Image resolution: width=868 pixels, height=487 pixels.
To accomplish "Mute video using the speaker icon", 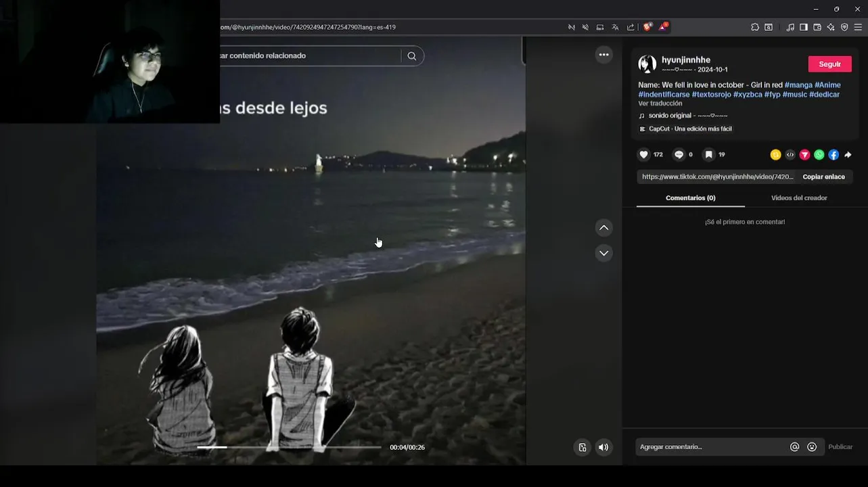I will pyautogui.click(x=603, y=447).
